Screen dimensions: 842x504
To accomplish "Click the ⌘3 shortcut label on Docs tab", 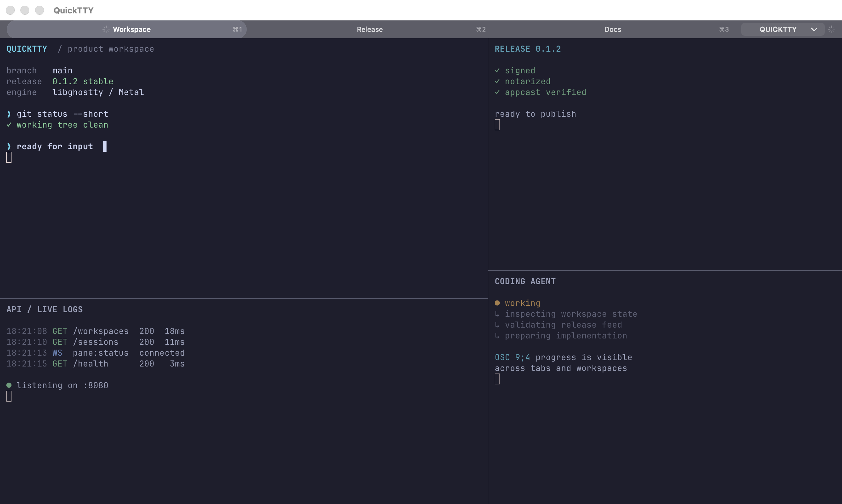I will tap(724, 29).
